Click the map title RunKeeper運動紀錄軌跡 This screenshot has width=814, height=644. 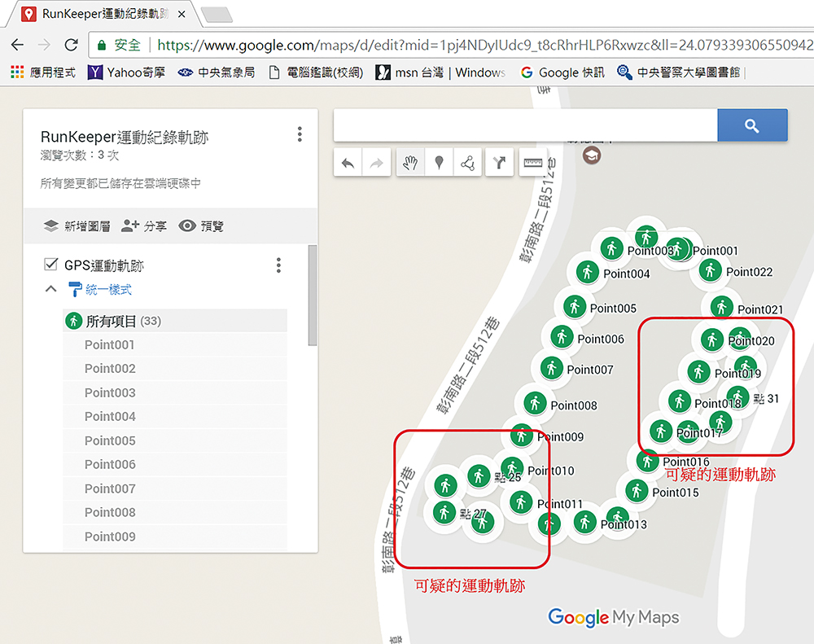[x=125, y=137]
